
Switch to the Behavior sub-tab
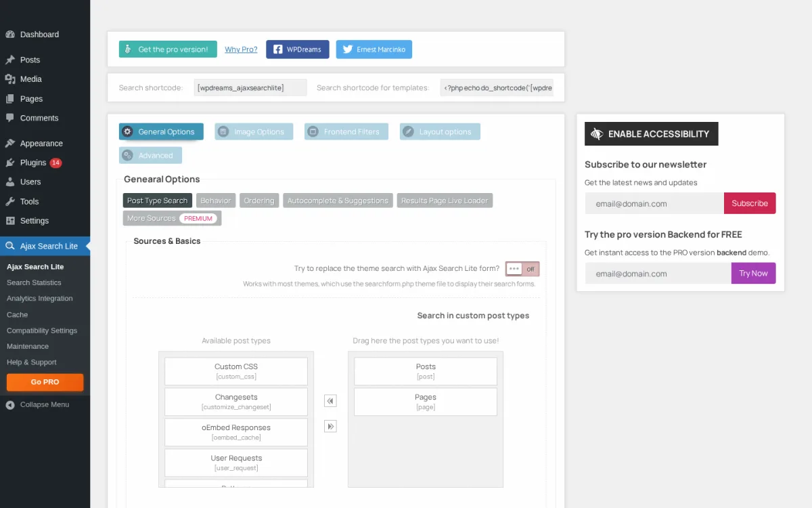(x=216, y=200)
